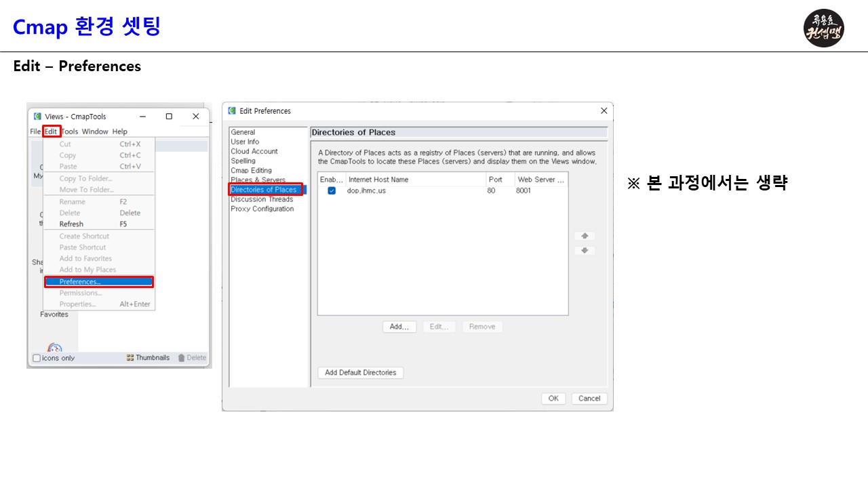
Task: Select Rename in the Edit menu
Action: (x=99, y=202)
